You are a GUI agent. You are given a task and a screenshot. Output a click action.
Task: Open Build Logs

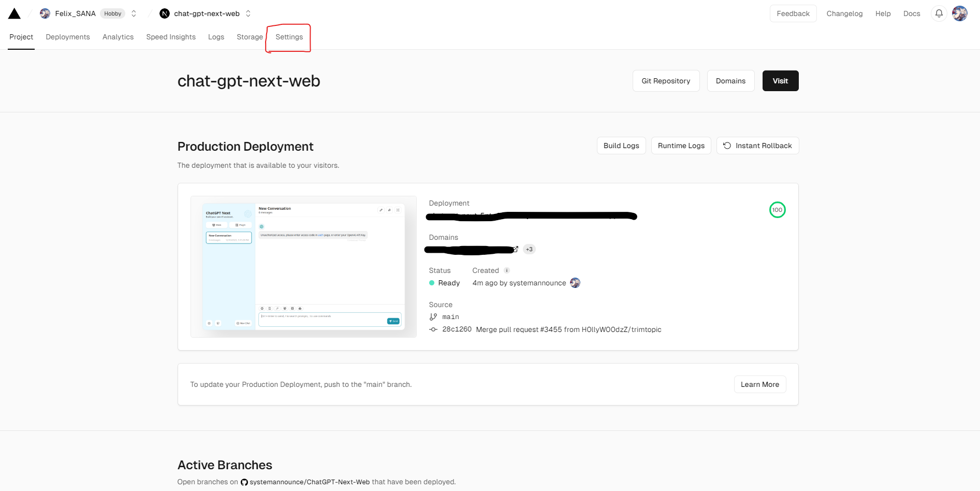(x=621, y=146)
